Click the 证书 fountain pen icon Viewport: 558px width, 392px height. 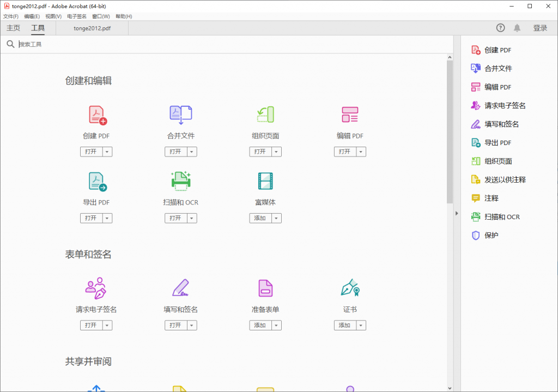coord(350,288)
